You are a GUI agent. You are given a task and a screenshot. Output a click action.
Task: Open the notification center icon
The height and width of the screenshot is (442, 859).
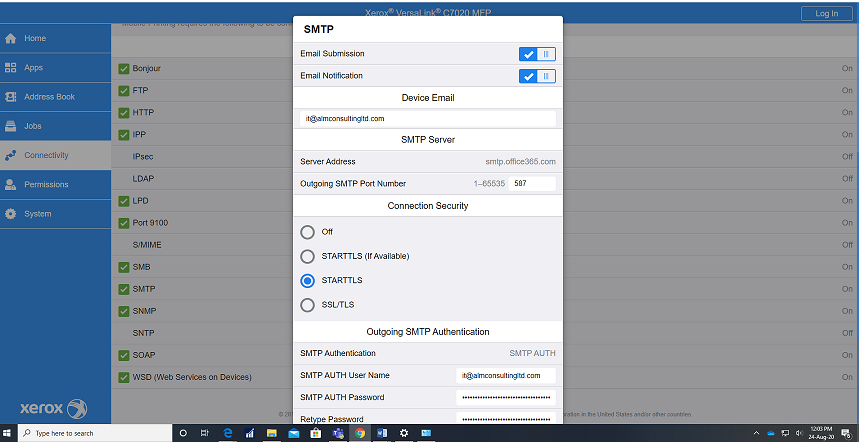[x=845, y=433]
